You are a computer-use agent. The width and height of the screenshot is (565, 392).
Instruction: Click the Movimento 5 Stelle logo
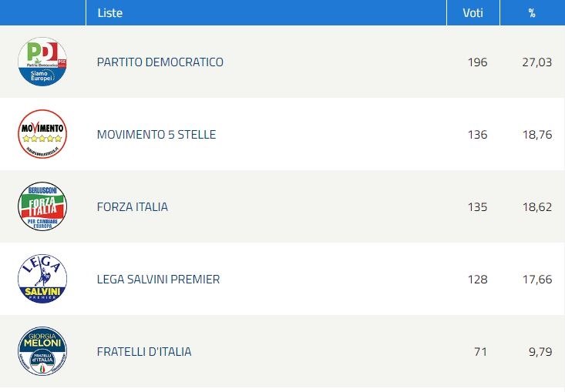pos(42,134)
